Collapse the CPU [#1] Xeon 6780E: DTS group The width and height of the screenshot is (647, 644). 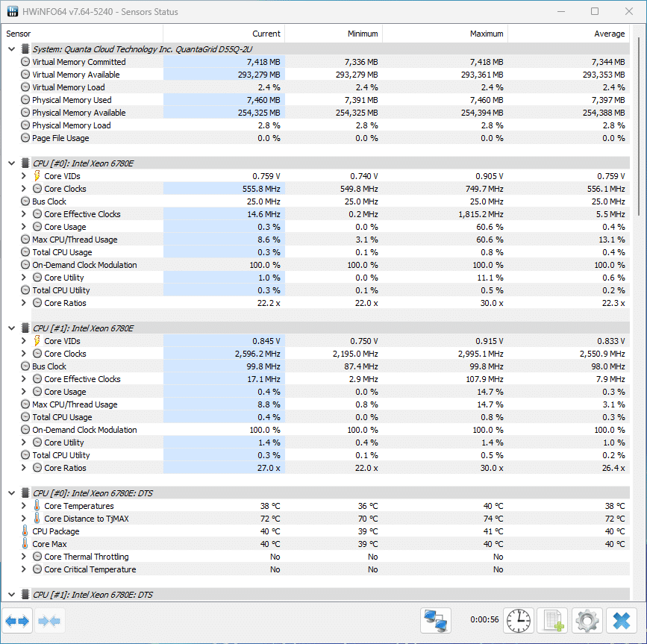pos(11,595)
